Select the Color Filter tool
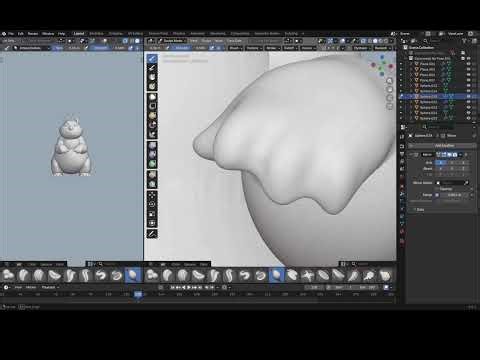The width and height of the screenshot is (480, 360). 152,164
